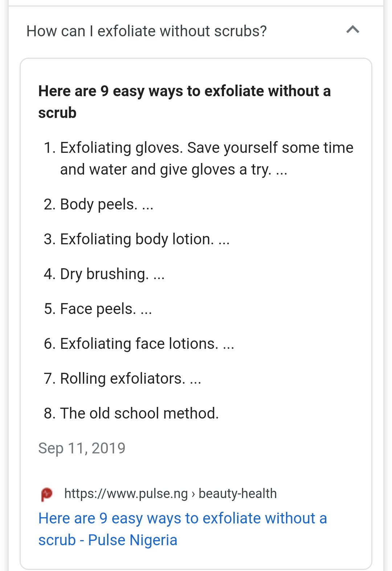Click the 'Dry brushing' list item
392x571 pixels.
pyautogui.click(x=104, y=274)
